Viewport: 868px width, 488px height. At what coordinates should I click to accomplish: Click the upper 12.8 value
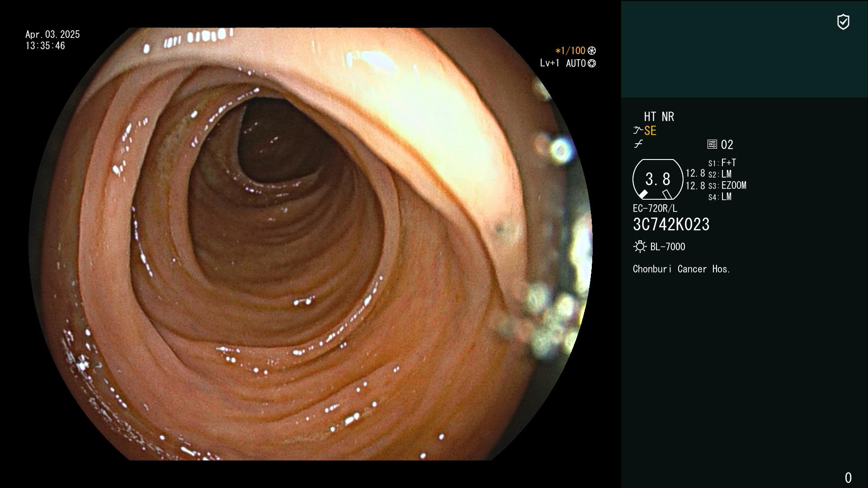pos(695,174)
